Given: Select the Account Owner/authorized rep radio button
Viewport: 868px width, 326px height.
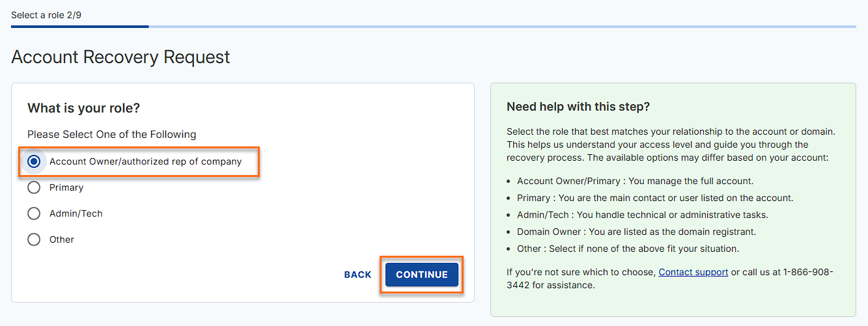Looking at the screenshot, I should pos(34,161).
